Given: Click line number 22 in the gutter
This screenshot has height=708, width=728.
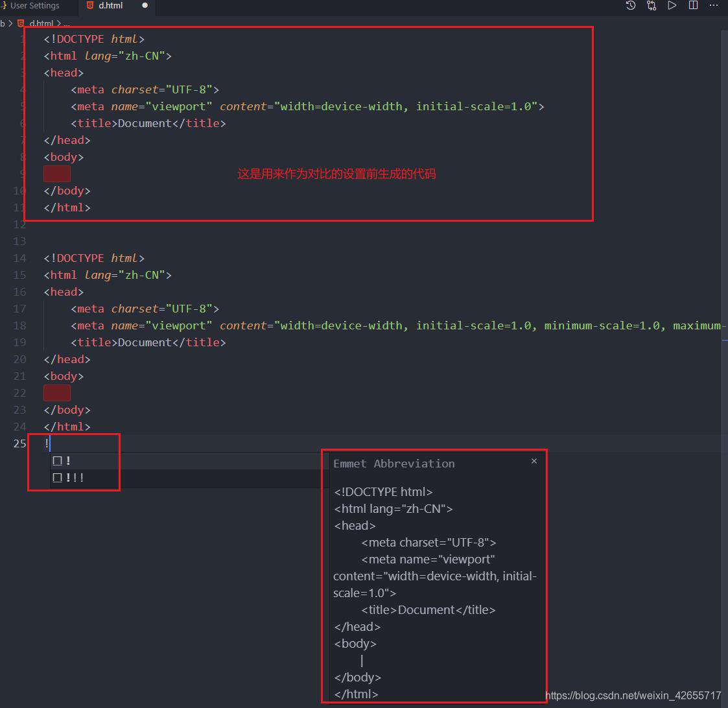Looking at the screenshot, I should (19, 394).
